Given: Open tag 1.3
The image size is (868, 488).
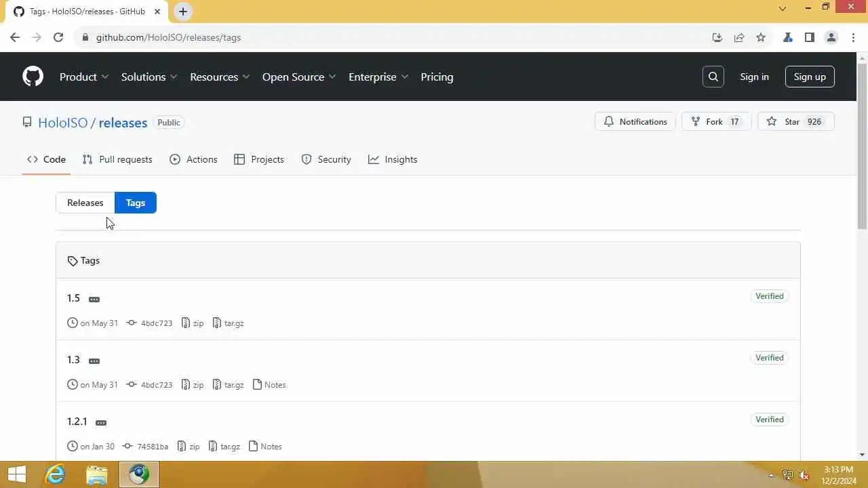Looking at the screenshot, I should (x=73, y=360).
